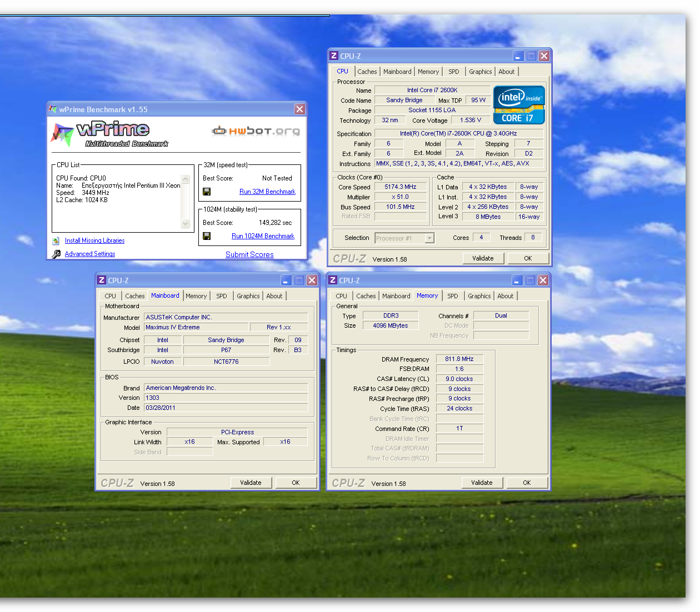
Task: Open SPD tab in top CPU-Z window
Action: point(454,72)
